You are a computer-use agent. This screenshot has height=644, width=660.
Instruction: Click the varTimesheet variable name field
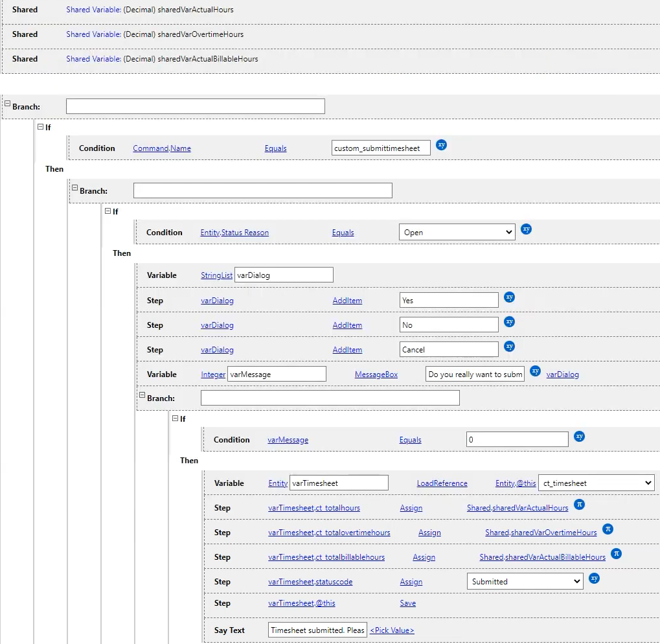(339, 483)
